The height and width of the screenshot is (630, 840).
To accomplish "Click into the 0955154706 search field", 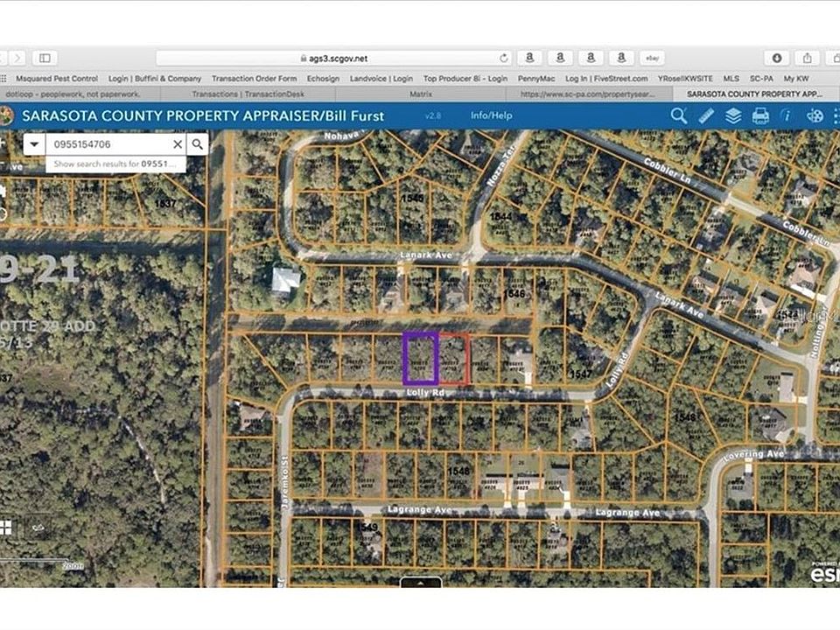I will coord(110,144).
